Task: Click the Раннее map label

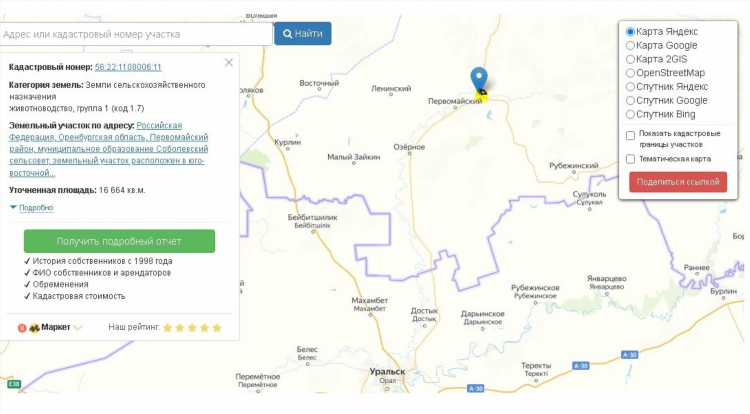Action: [x=696, y=268]
